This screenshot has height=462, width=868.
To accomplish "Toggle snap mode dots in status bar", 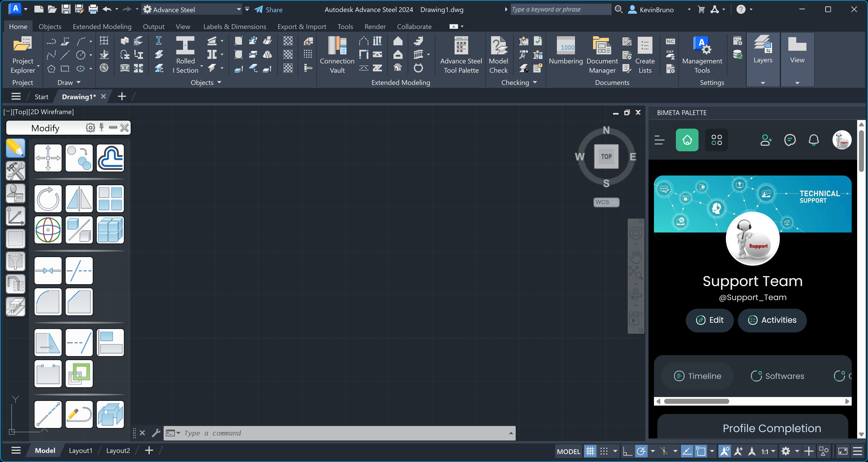I will click(x=604, y=451).
